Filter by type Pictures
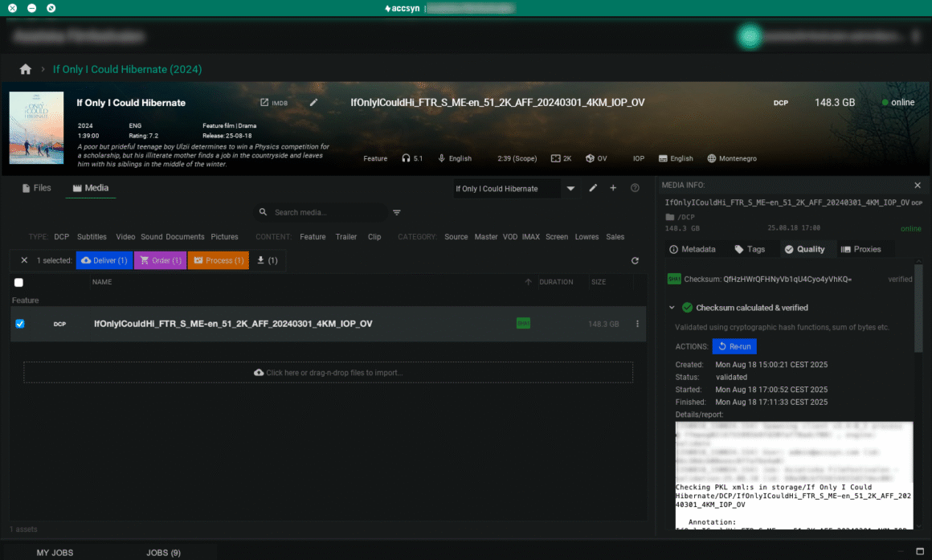 (x=224, y=236)
